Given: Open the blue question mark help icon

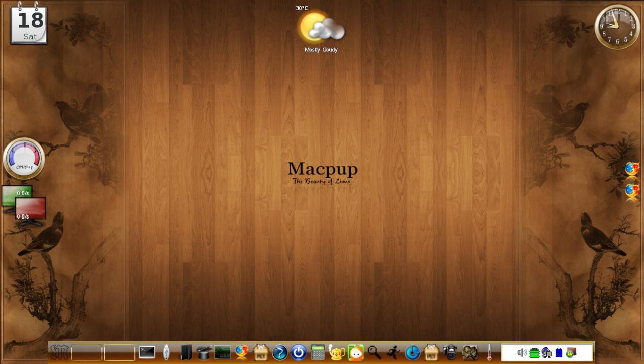Looking at the screenshot, I should coord(279,352).
